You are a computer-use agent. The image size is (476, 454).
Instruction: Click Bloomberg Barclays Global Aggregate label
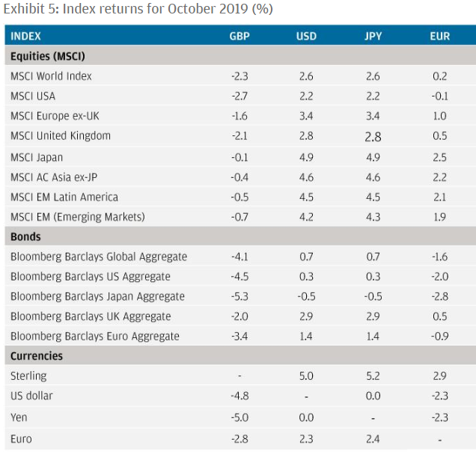pos(99,257)
